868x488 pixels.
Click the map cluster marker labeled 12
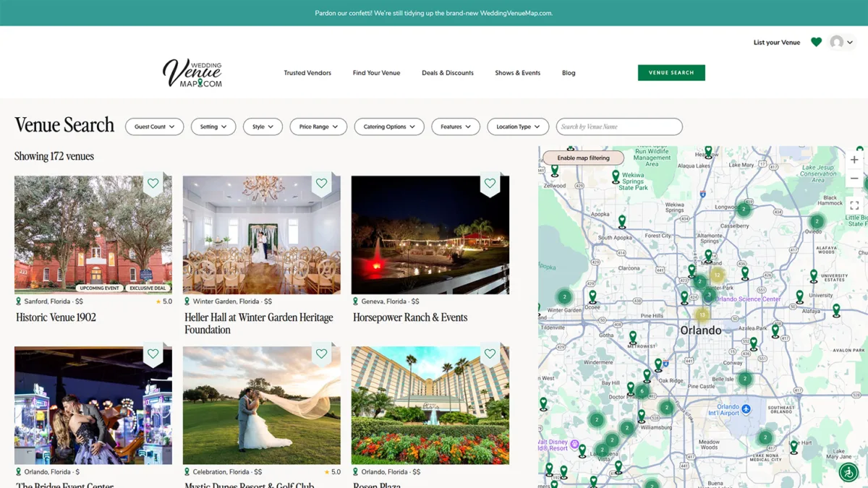[x=717, y=275]
